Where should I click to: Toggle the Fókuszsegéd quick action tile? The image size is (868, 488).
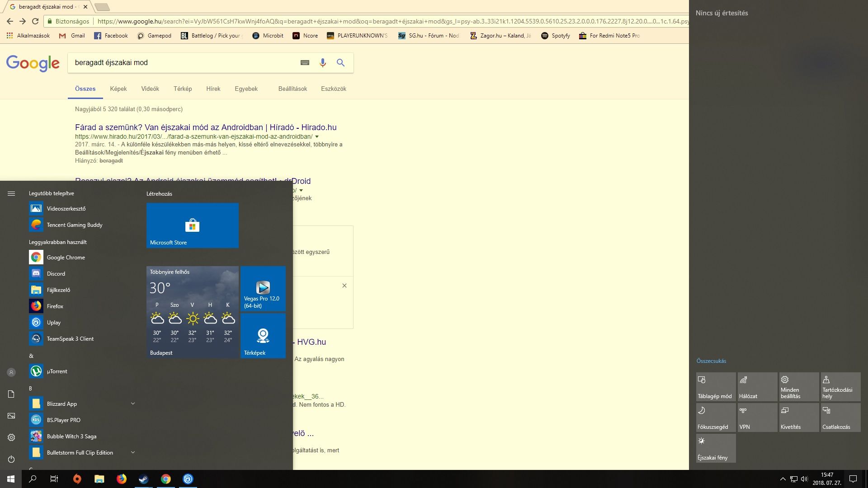pyautogui.click(x=716, y=417)
